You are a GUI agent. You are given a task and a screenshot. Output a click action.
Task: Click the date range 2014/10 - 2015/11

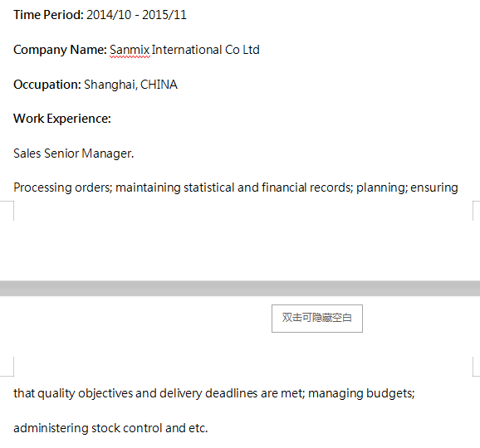[136, 15]
